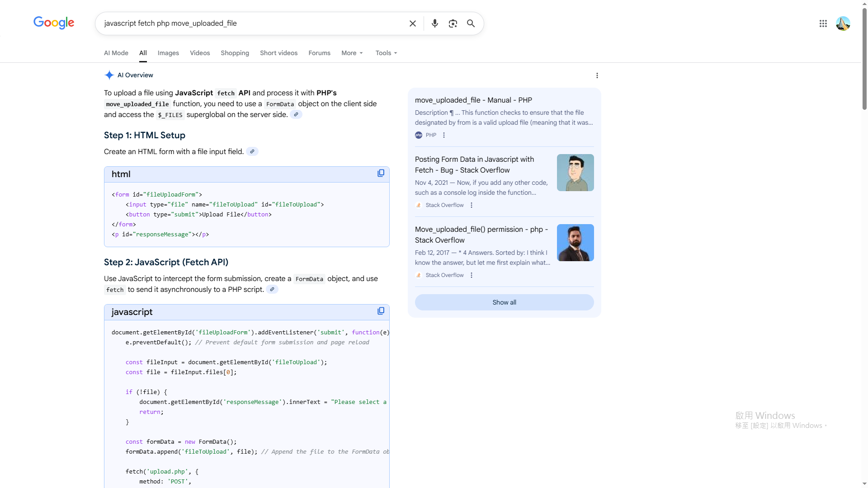Click thumbnail of Posting Form Data result

[575, 173]
